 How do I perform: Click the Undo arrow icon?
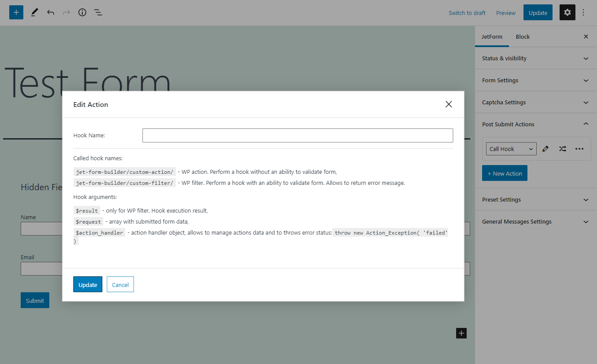[51, 12]
